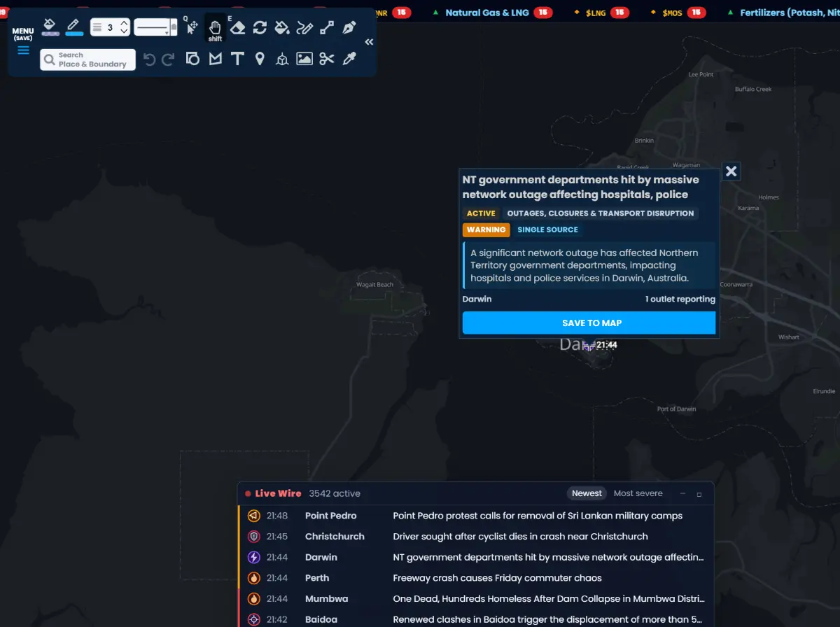Viewport: 840px width, 627px height.
Task: Click the Darwin event marker on map
Action: click(589, 346)
